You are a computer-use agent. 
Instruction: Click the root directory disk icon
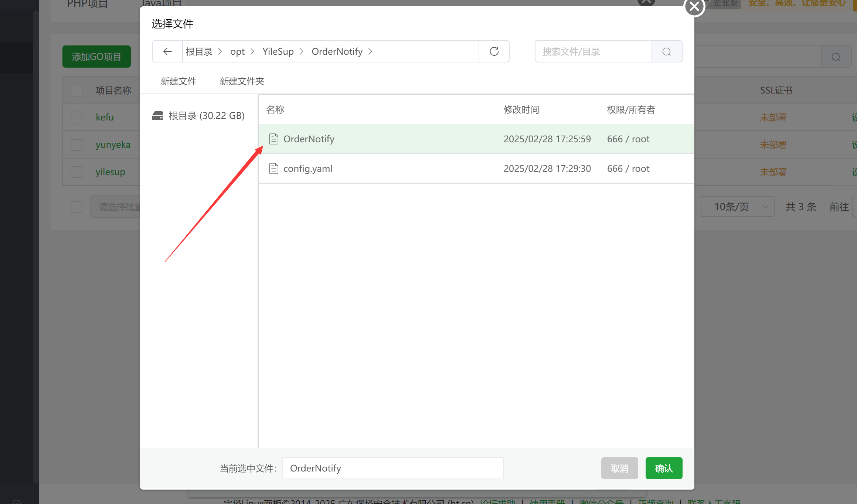point(157,116)
